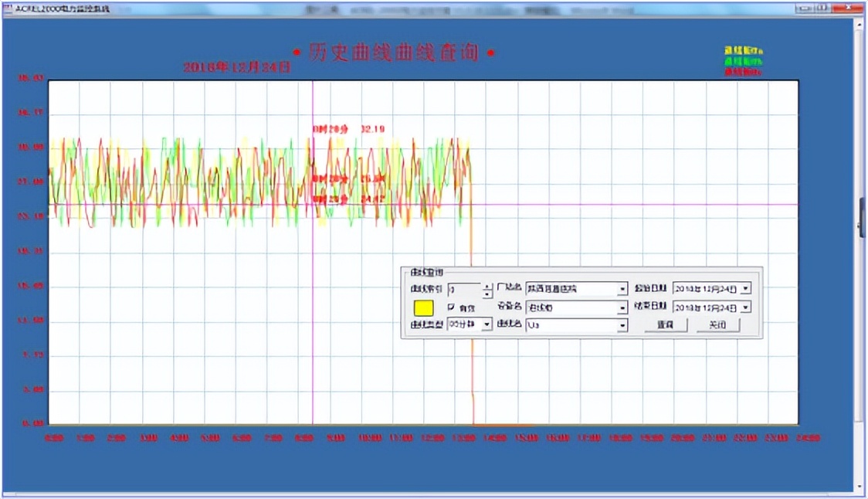
Task: Click the vertical scrollbar up arrow
Action: pos(860,23)
